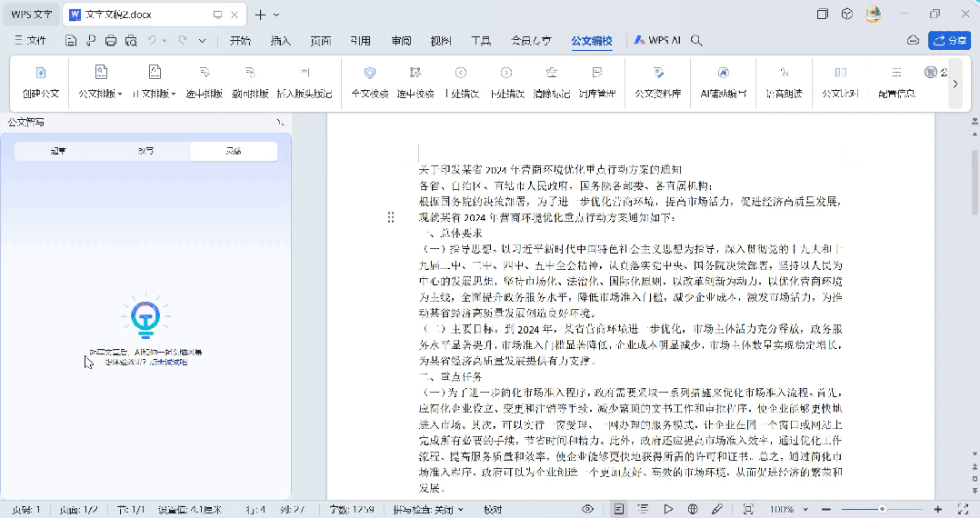Apply 选中排版 to the selection
980x518 pixels.
click(205, 82)
